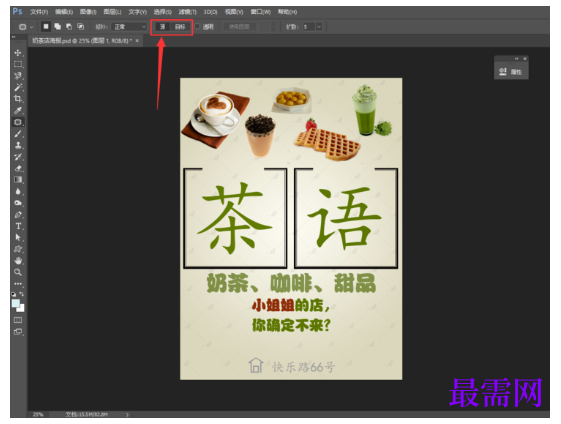Open the Help (帮助) menu
561x424 pixels.
tap(287, 12)
